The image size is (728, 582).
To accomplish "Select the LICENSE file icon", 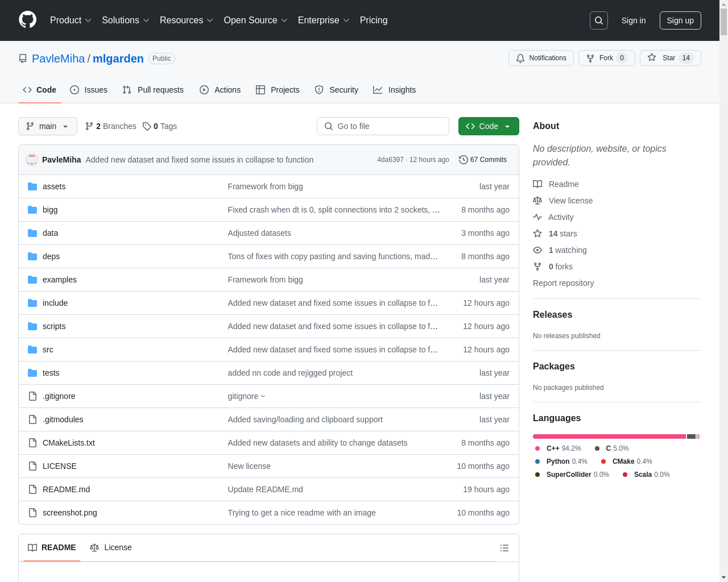I will coord(32,466).
